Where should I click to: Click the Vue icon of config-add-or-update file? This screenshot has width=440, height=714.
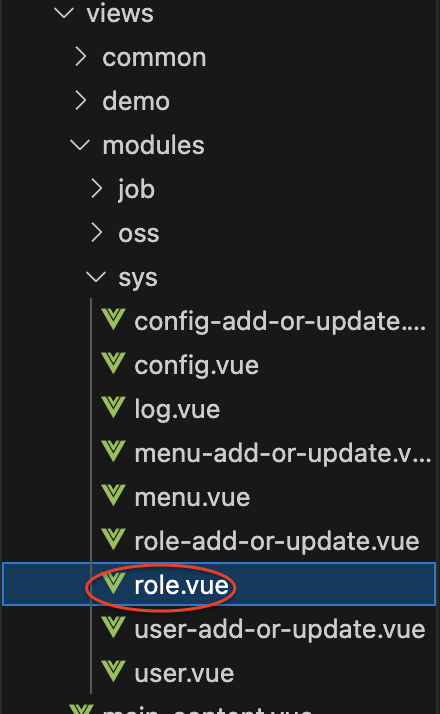pyautogui.click(x=113, y=319)
